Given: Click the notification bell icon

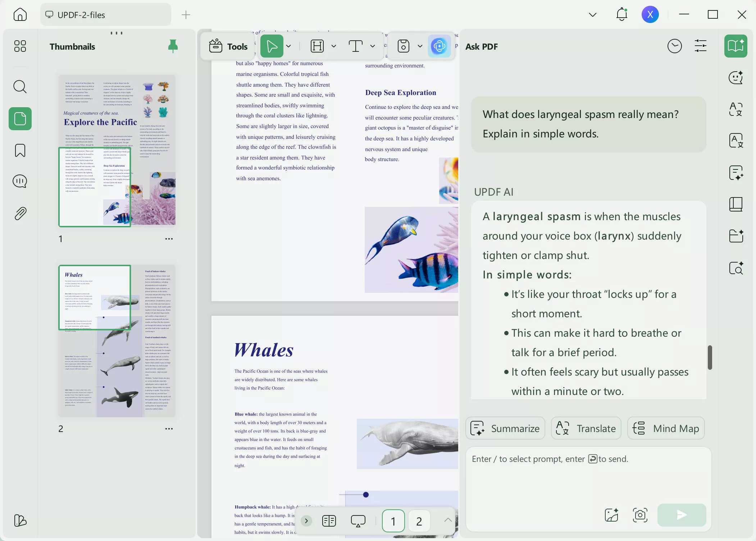Looking at the screenshot, I should [x=621, y=14].
